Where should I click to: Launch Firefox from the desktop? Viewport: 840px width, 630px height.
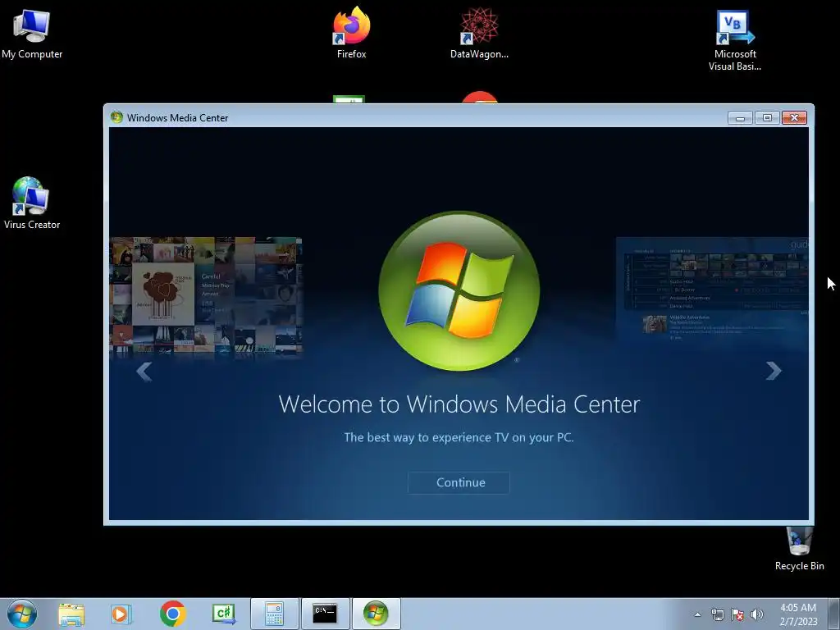coord(351,32)
